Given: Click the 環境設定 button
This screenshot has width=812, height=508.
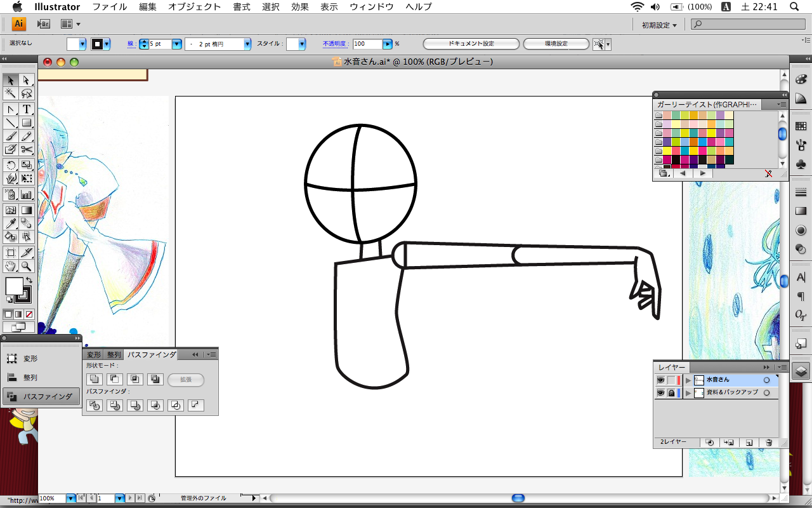Looking at the screenshot, I should click(x=556, y=44).
